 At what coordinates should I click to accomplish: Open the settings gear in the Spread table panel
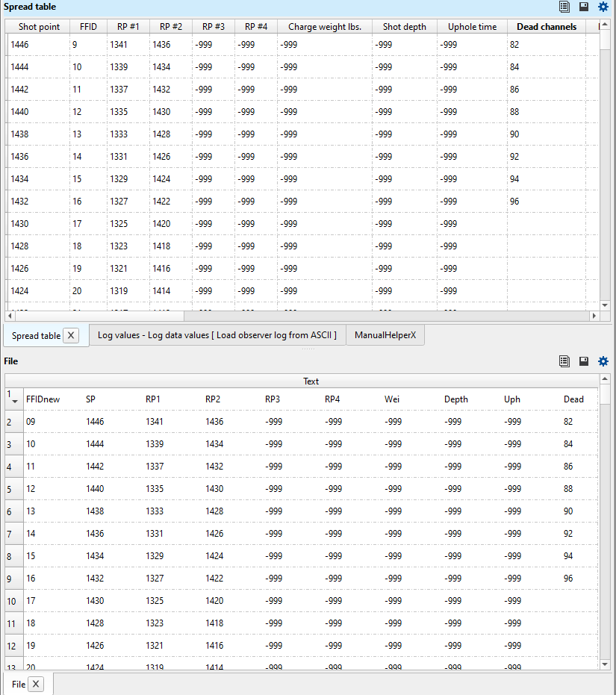[603, 7]
